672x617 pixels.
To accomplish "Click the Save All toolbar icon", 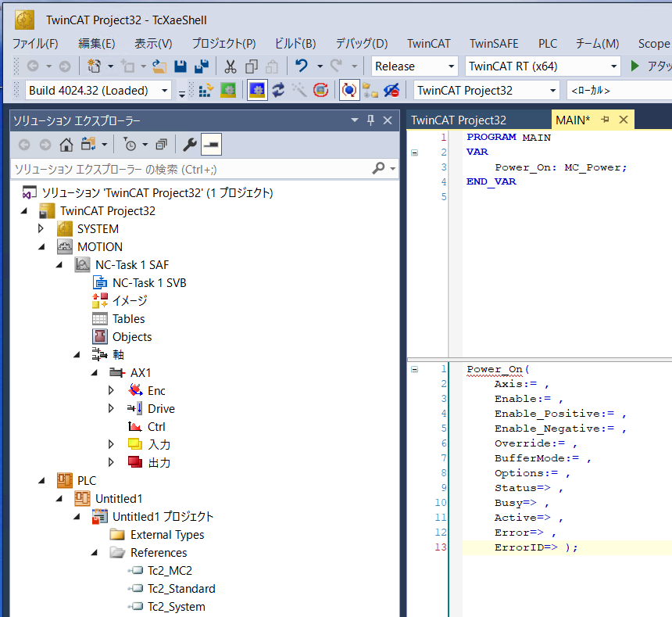I will click(201, 66).
